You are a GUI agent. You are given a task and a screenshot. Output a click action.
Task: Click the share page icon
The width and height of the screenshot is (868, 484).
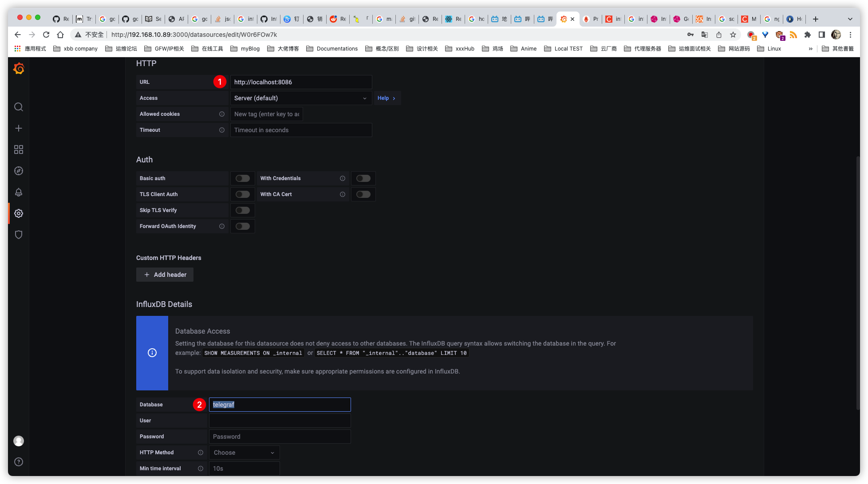coord(719,35)
